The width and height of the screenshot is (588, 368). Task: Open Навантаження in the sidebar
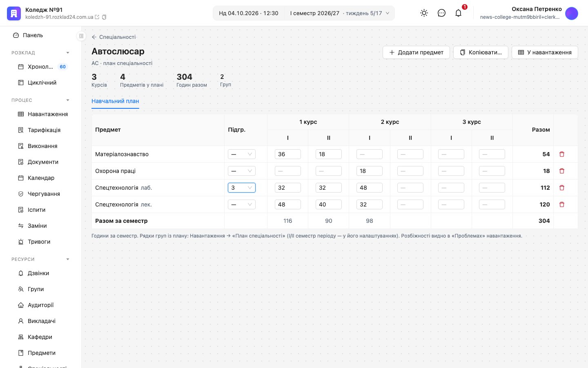pyautogui.click(x=40, y=114)
